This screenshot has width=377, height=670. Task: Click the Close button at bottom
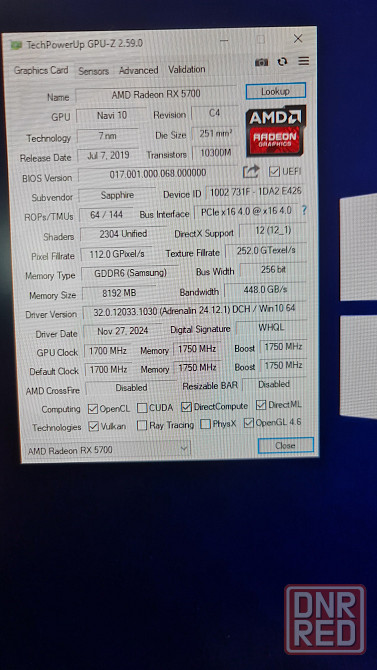[x=286, y=446]
